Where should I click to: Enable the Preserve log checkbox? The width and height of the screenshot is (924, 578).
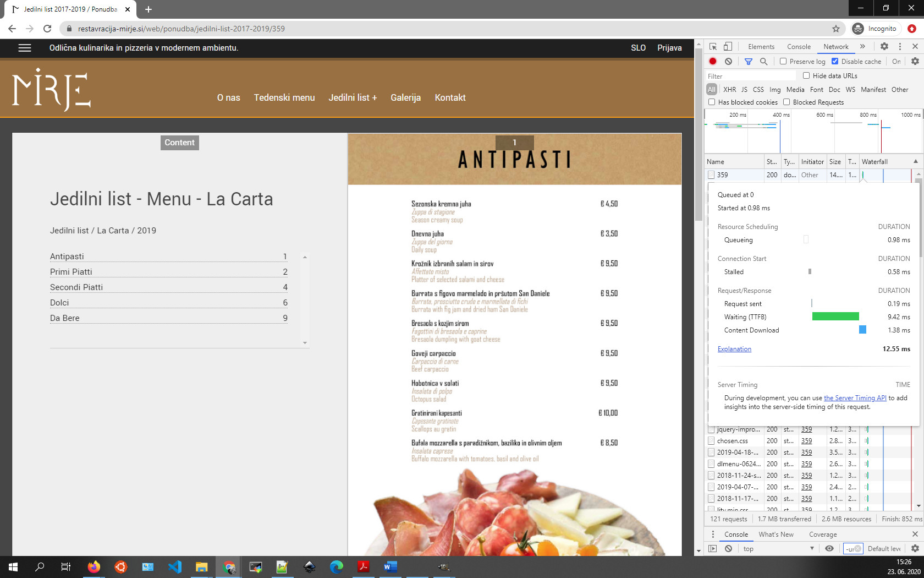click(x=783, y=62)
